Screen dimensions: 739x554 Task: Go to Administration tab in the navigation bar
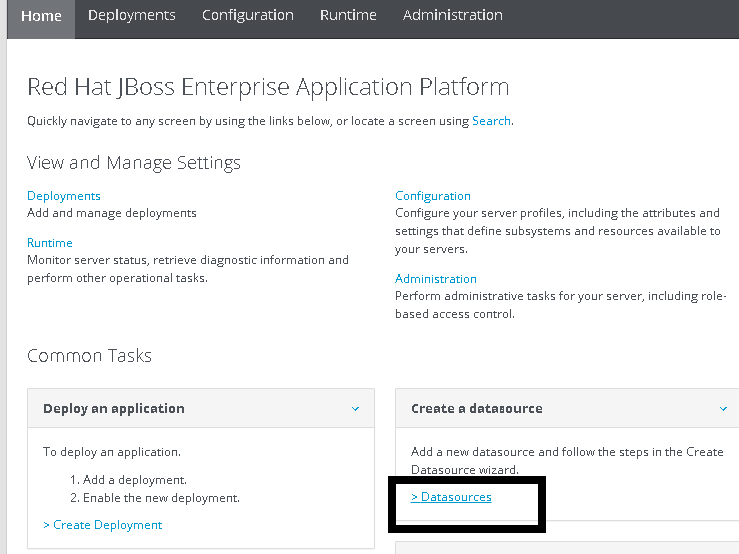452,16
